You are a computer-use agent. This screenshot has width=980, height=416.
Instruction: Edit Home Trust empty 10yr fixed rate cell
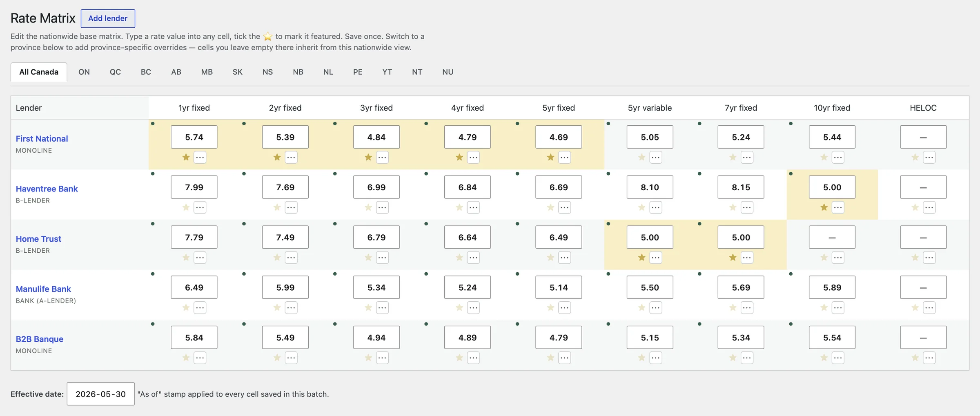point(832,237)
